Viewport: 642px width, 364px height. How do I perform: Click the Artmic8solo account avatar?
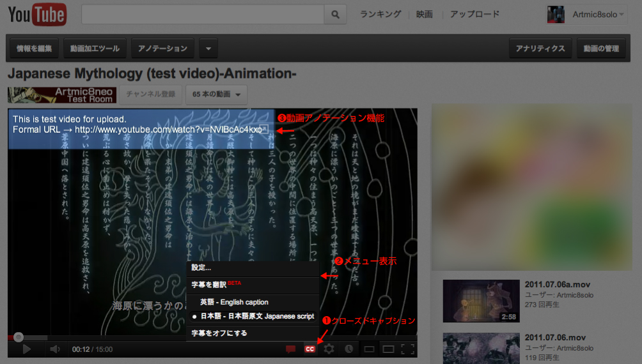(556, 15)
